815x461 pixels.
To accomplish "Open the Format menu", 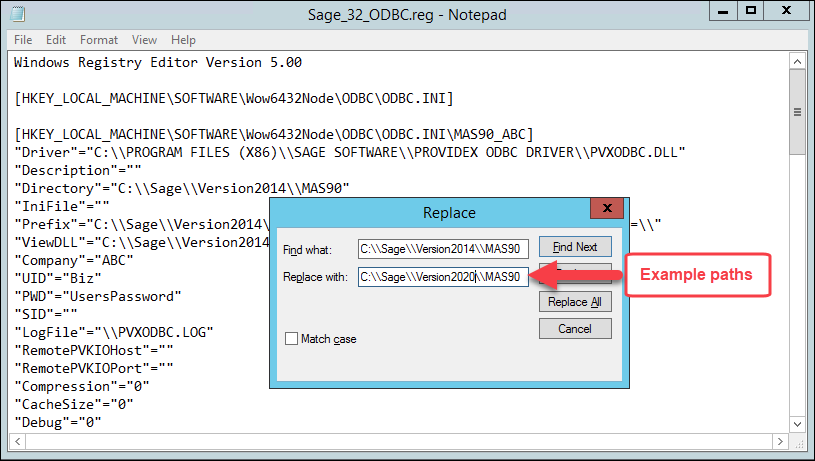I will pos(99,40).
